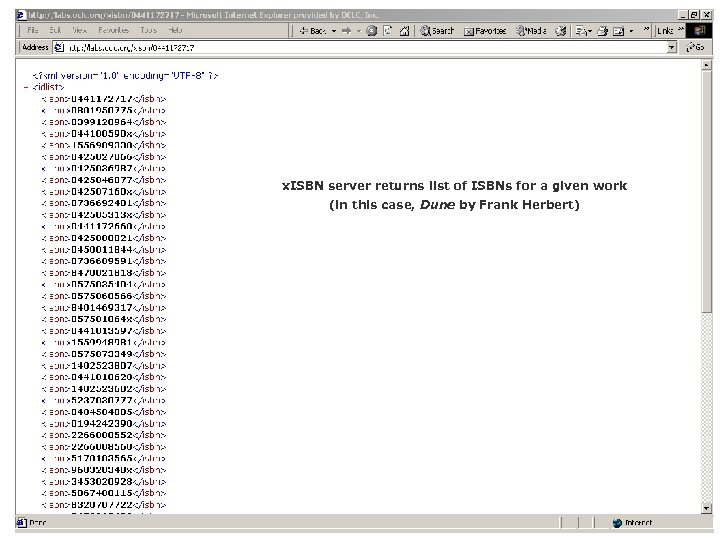
Task: Click ISBN value 0450011844
Action: tap(101, 250)
